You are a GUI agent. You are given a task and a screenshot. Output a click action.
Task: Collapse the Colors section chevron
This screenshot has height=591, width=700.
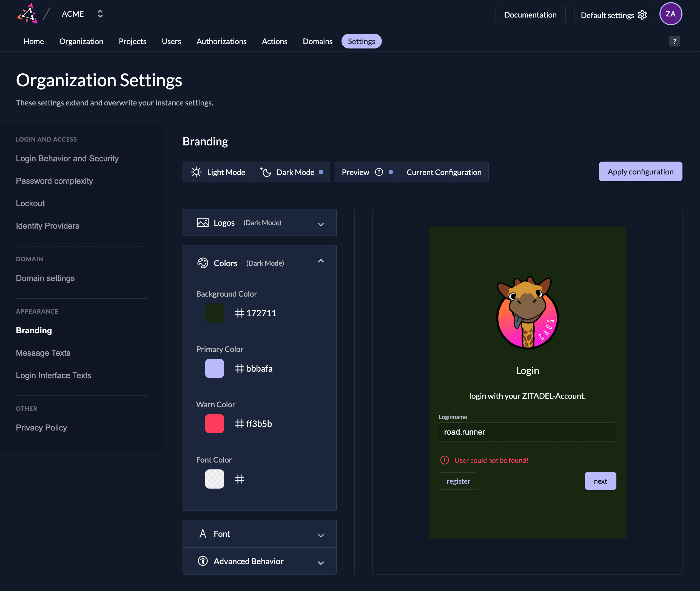click(x=321, y=261)
